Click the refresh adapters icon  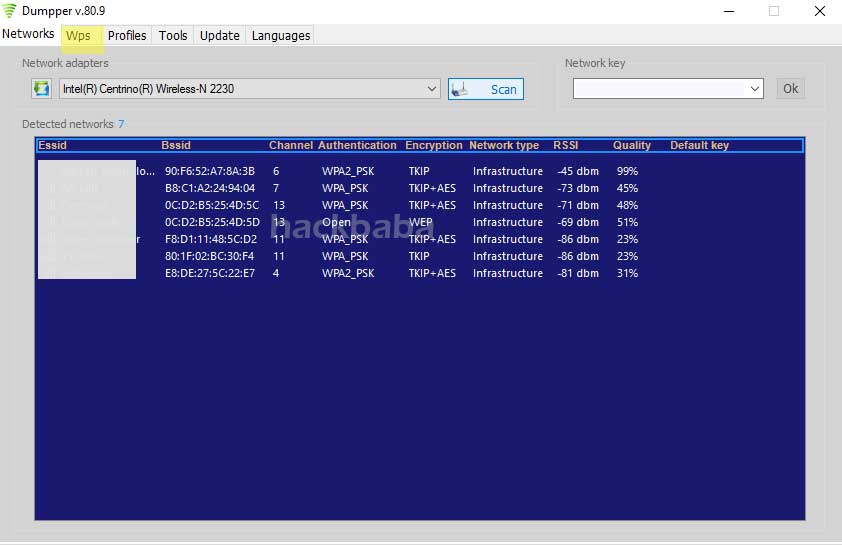tap(41, 89)
